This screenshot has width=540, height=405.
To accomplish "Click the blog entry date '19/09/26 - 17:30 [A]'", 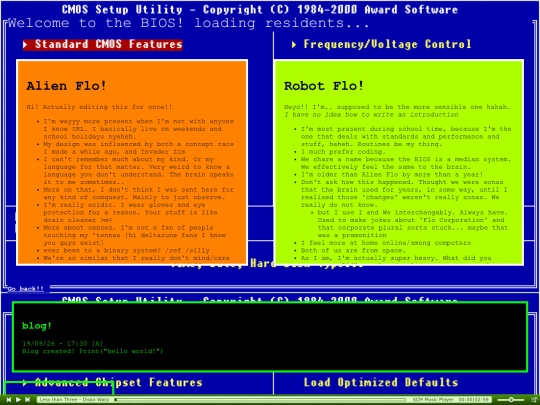I will tap(63, 343).
